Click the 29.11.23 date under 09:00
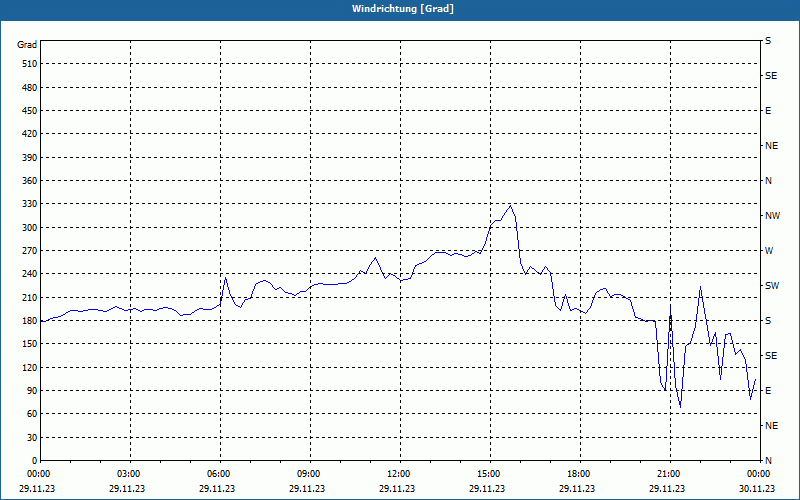 pyautogui.click(x=307, y=488)
